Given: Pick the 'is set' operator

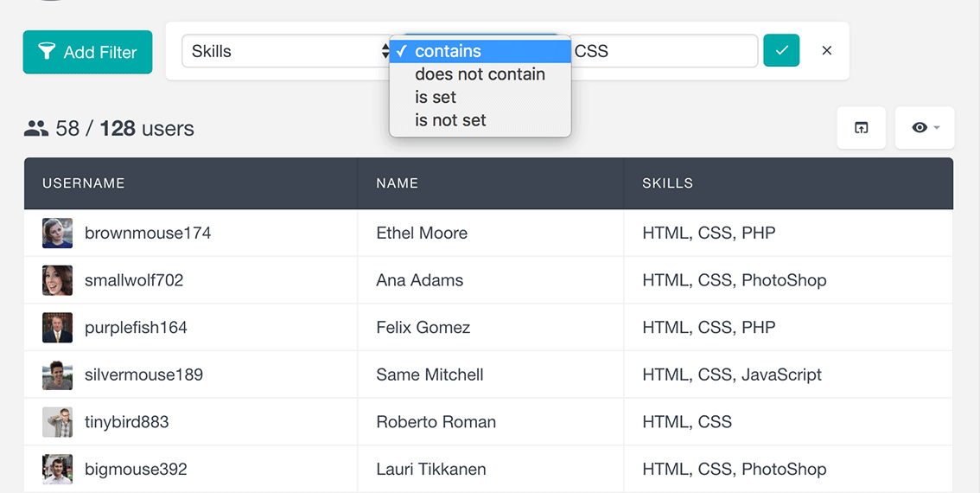Looking at the screenshot, I should coord(436,97).
